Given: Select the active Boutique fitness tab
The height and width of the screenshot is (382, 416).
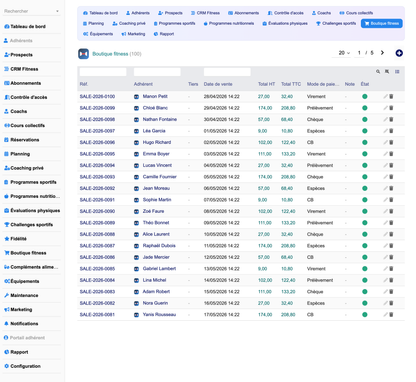Looking at the screenshot, I should point(382,23).
